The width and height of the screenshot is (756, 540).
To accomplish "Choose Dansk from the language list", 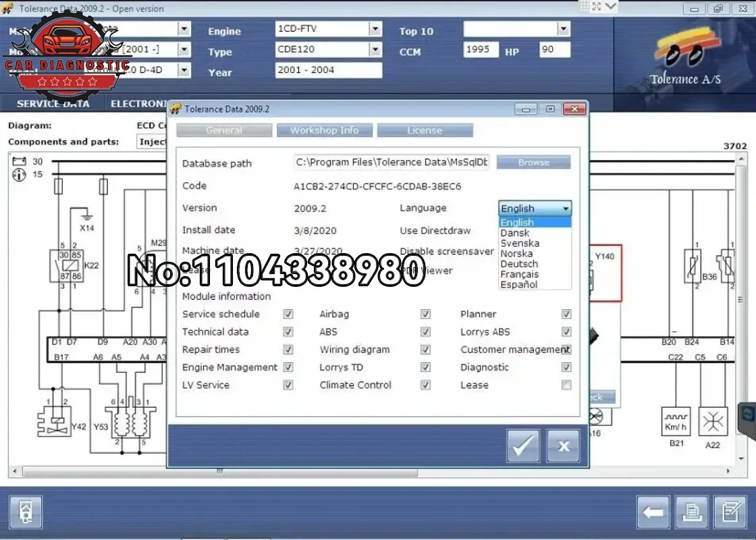I will coord(535,233).
